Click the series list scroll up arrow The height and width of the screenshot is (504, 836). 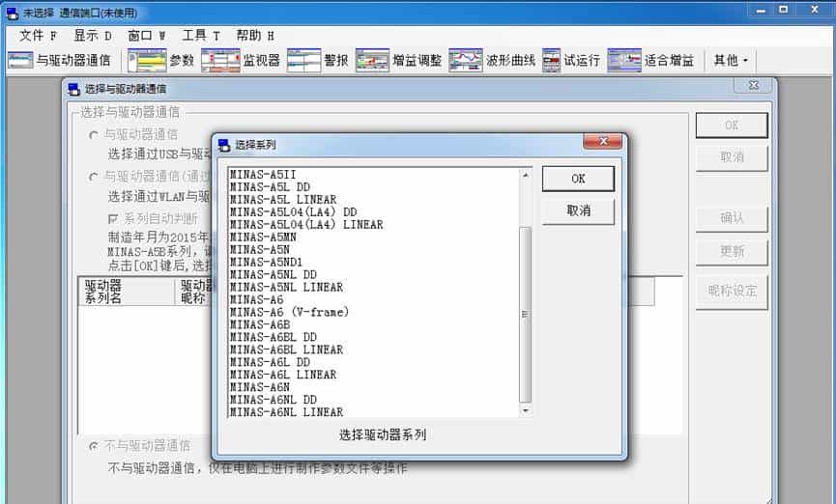[x=525, y=175]
